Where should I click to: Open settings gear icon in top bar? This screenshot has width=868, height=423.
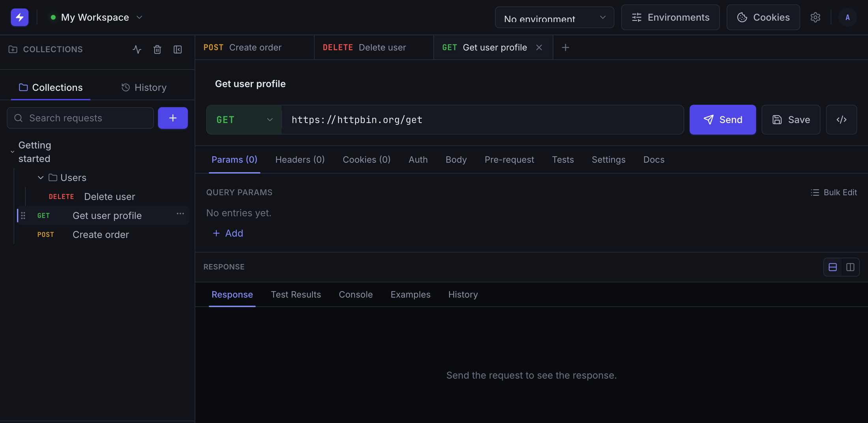pyautogui.click(x=816, y=17)
